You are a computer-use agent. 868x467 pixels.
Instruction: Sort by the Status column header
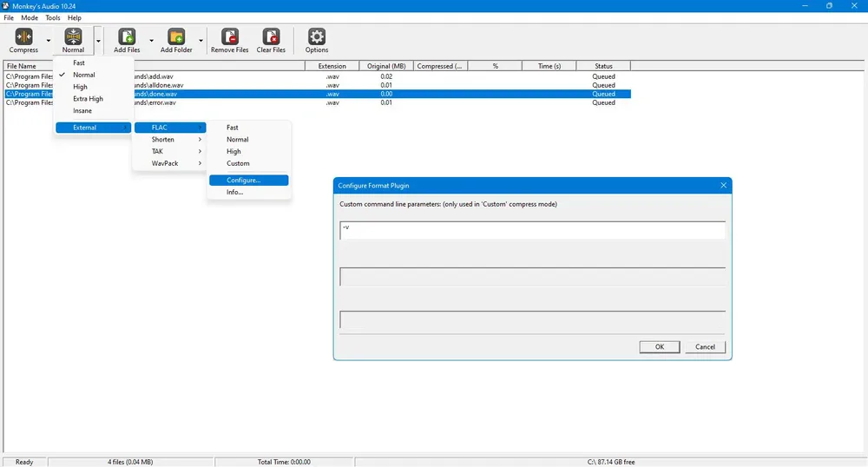[x=603, y=66]
